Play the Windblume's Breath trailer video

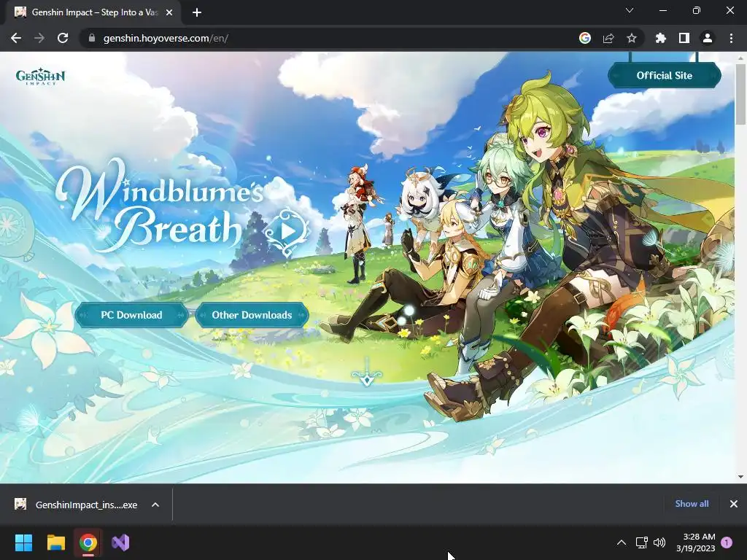coord(287,232)
